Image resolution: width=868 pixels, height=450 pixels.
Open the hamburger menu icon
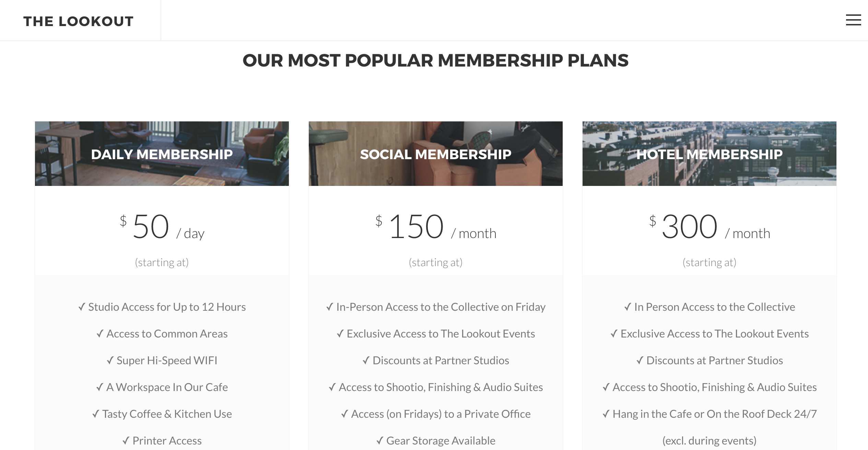click(853, 20)
